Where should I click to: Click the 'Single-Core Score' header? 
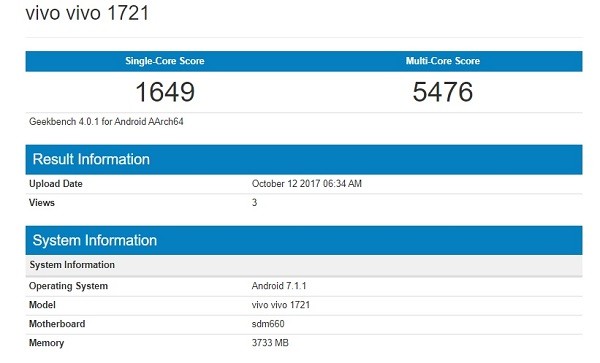click(165, 61)
